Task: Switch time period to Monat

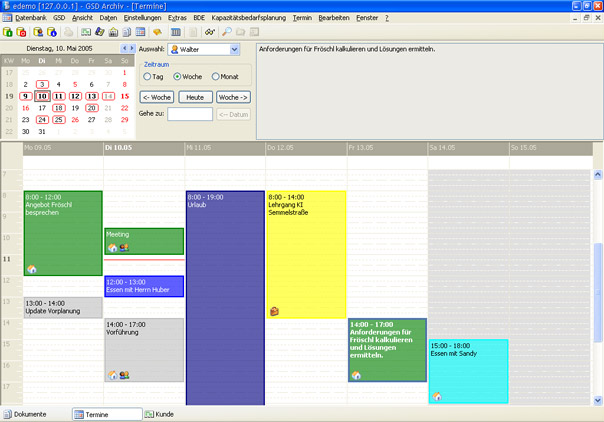Action: [211, 76]
